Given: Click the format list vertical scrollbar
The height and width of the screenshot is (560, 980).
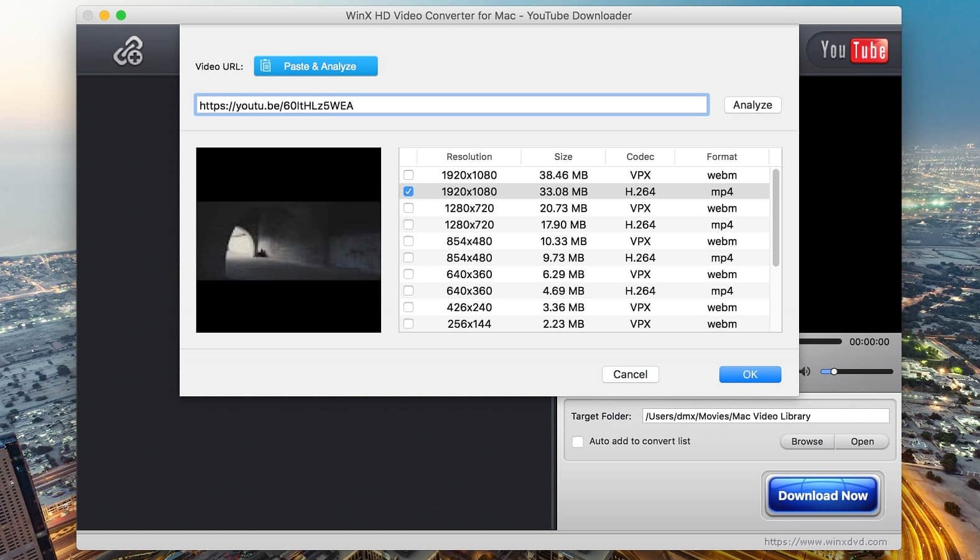Looking at the screenshot, I should [x=775, y=218].
